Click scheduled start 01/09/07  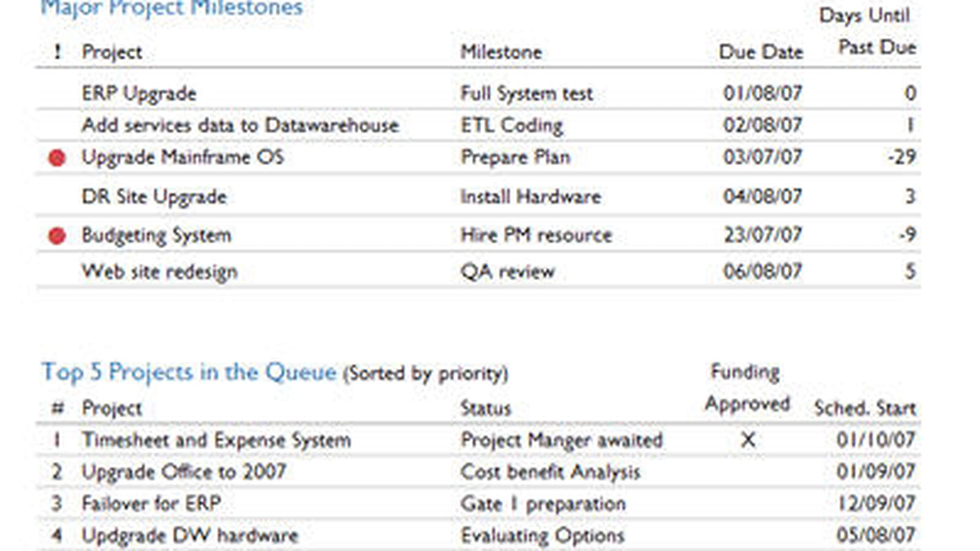(876, 471)
